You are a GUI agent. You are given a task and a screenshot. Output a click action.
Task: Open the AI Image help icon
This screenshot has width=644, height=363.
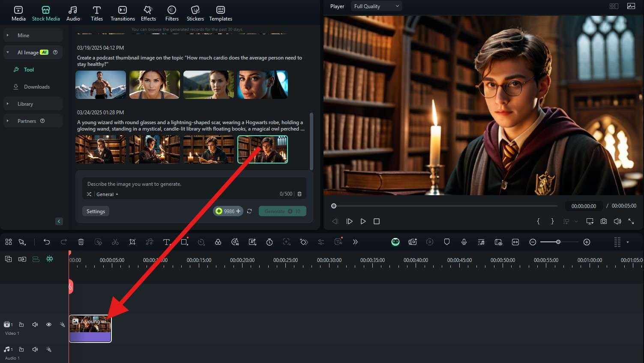(x=55, y=52)
